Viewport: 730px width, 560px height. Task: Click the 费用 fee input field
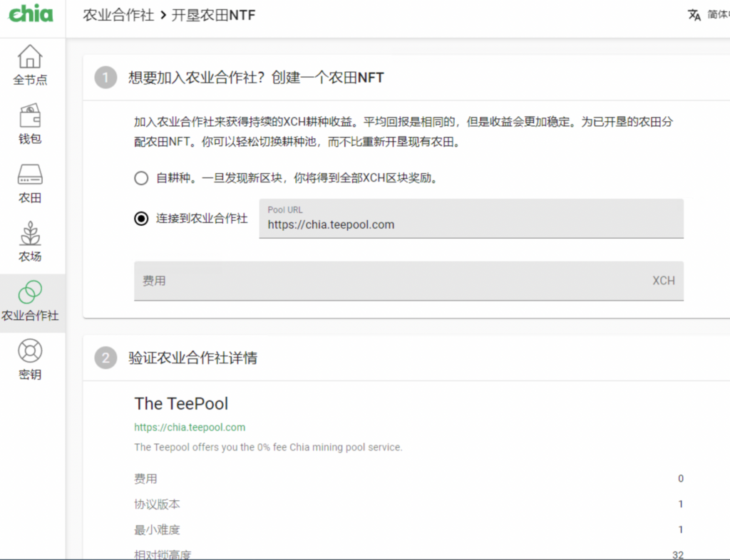pos(408,281)
